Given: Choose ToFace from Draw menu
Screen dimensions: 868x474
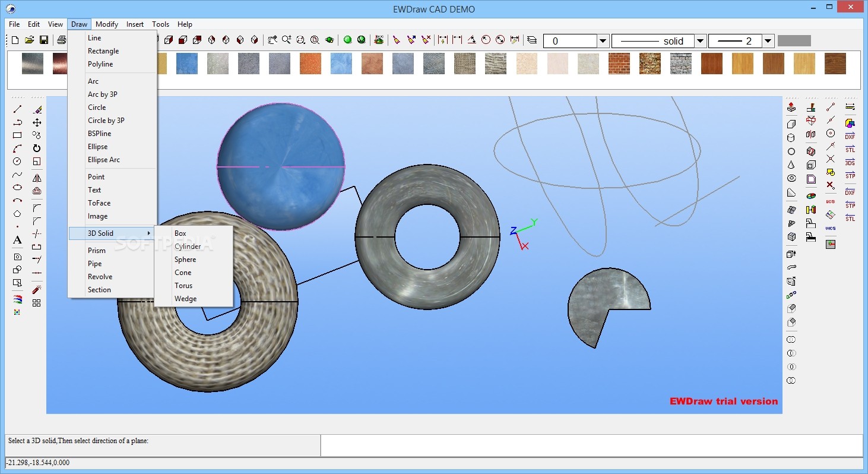Looking at the screenshot, I should click(x=99, y=203).
